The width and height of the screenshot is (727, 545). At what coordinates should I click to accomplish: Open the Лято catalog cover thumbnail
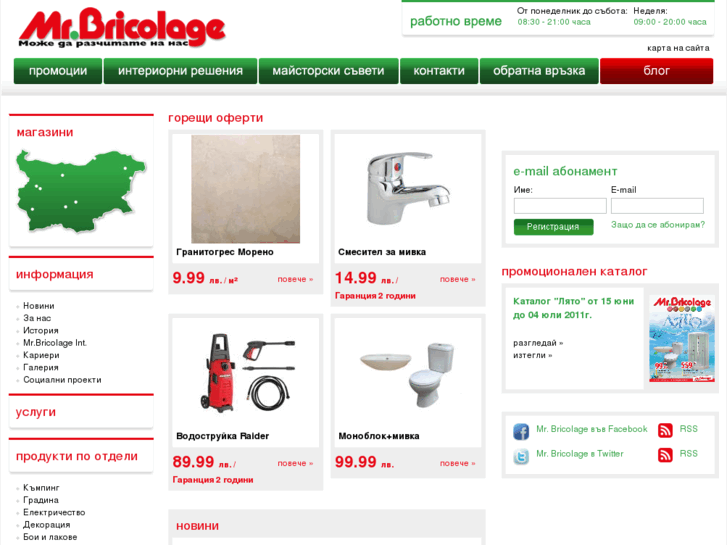click(x=682, y=339)
